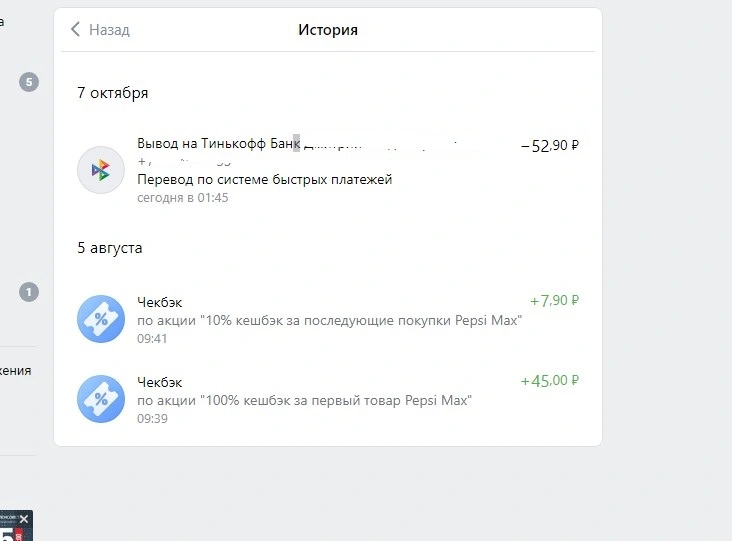
Task: Click the 100% кешбэк за первый товар description
Action: [x=304, y=401]
